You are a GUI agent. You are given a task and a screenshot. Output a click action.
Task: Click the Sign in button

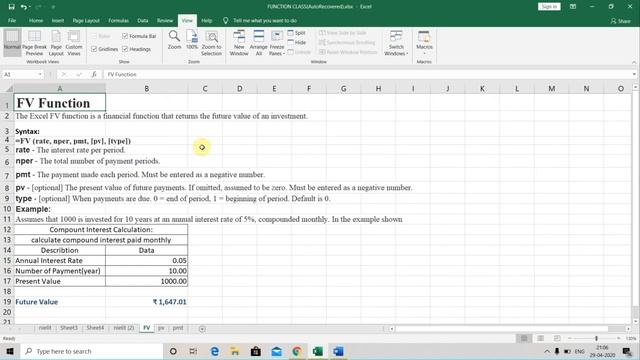pyautogui.click(x=549, y=7)
